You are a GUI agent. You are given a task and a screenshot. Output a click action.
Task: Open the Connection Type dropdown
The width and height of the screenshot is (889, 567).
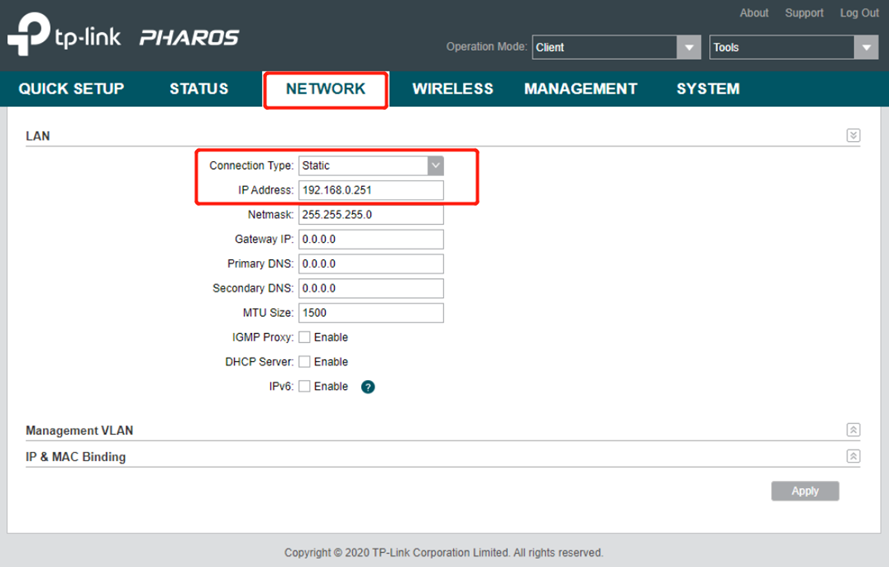pos(371,166)
